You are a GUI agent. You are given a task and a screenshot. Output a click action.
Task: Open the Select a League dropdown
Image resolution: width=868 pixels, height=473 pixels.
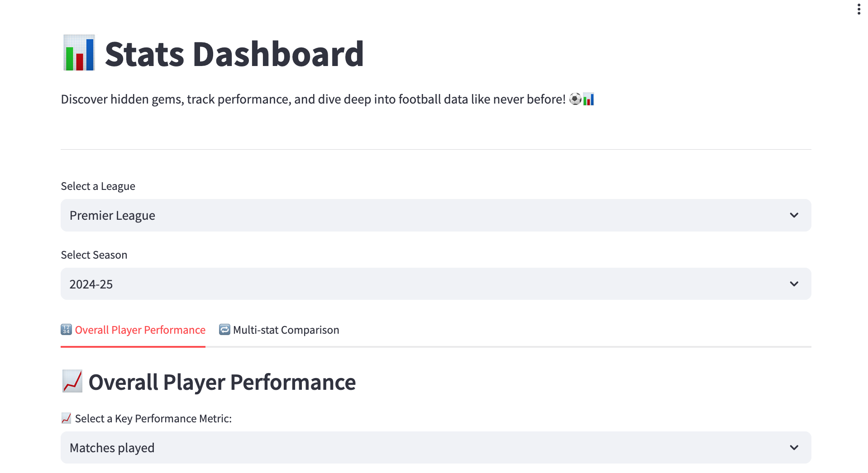pos(435,215)
